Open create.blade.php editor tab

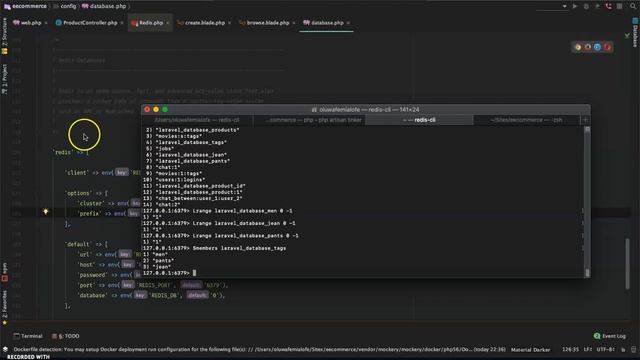(204, 23)
